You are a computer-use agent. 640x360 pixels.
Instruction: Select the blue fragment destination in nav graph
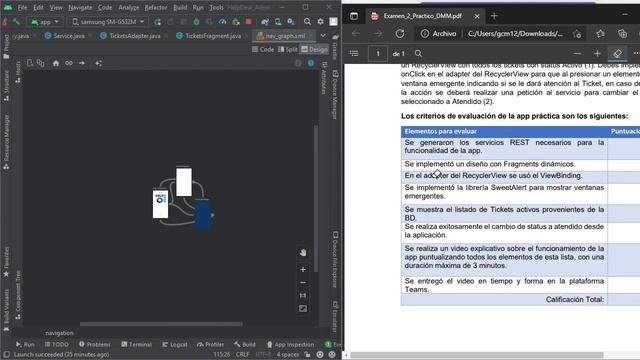pyautogui.click(x=203, y=214)
